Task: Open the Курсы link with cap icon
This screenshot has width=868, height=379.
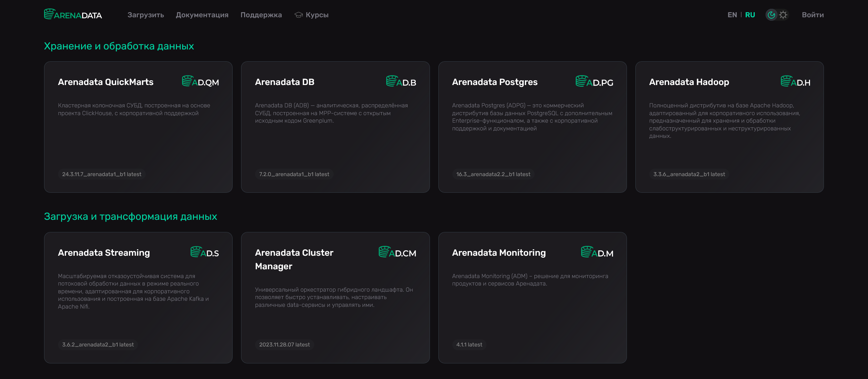Action: coord(312,15)
